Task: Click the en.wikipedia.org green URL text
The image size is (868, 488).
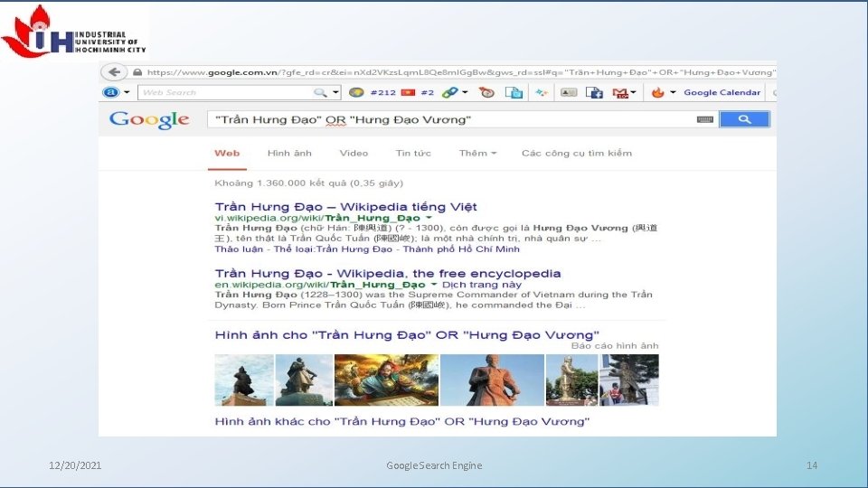Action: click(320, 285)
